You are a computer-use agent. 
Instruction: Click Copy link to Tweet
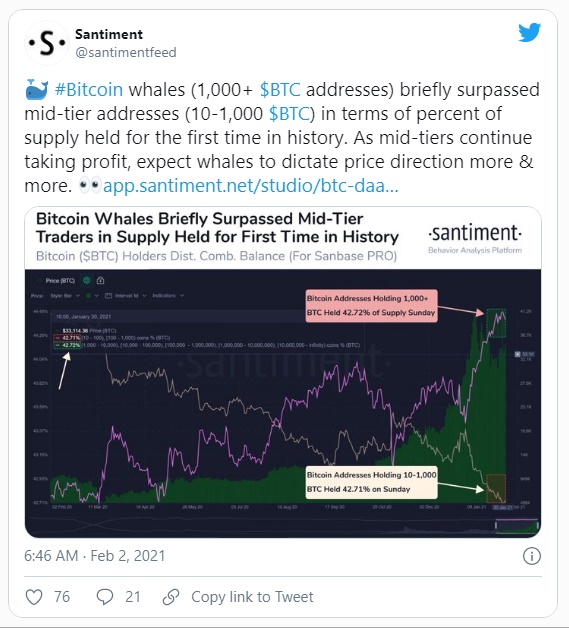[x=252, y=597]
